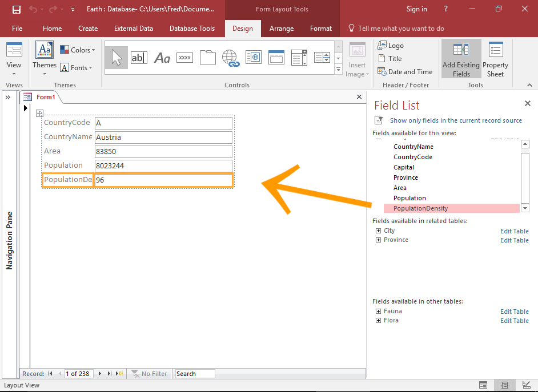Switch to the Create tab

(x=88, y=29)
